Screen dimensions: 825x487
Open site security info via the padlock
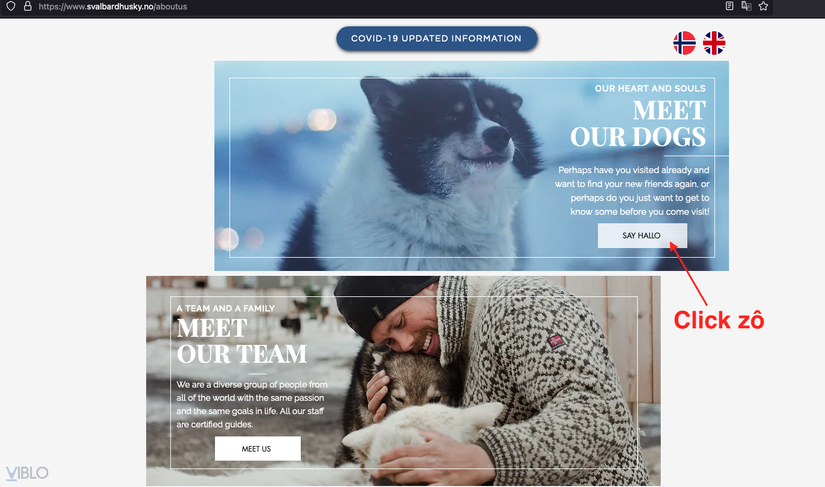click(x=27, y=6)
